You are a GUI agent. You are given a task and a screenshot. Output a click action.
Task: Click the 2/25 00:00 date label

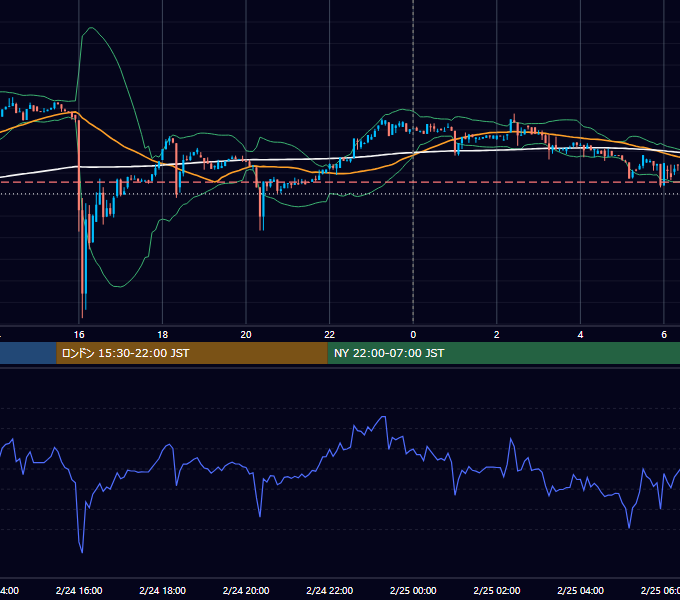point(413,590)
